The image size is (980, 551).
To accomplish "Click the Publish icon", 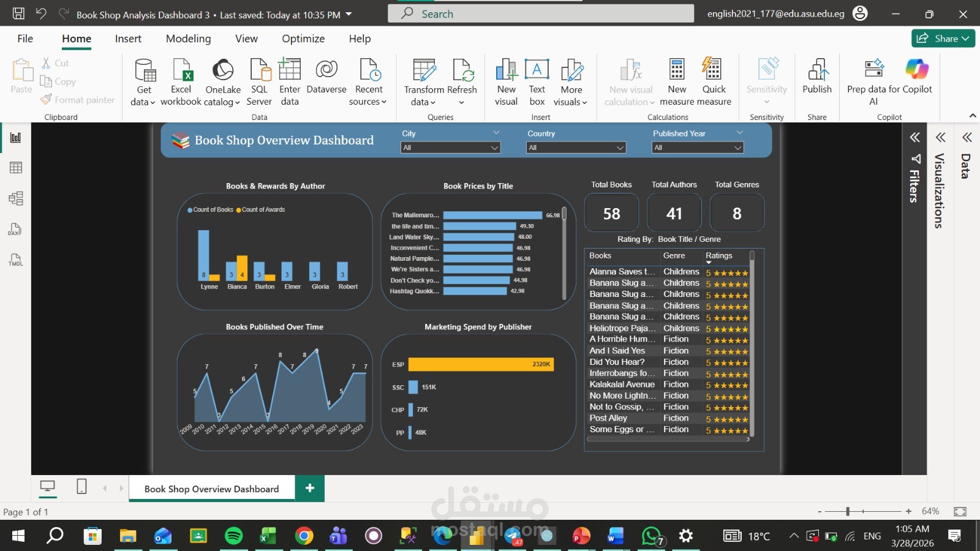I will (817, 78).
